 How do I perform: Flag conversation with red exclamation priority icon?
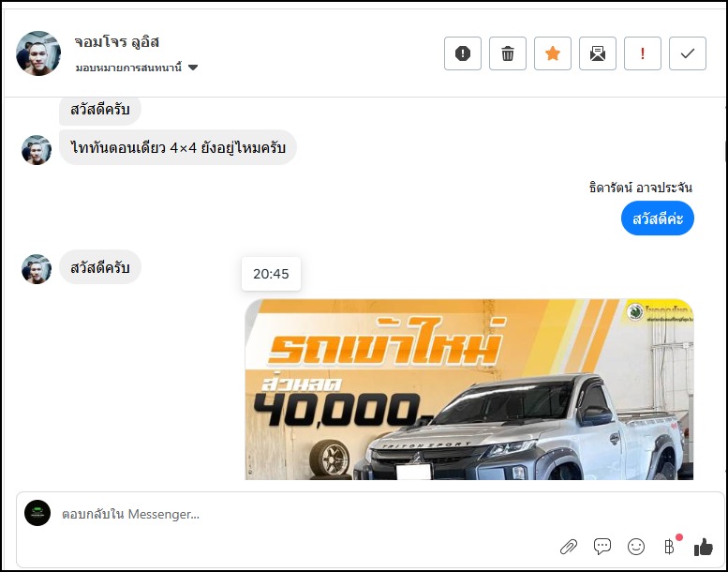(x=643, y=53)
